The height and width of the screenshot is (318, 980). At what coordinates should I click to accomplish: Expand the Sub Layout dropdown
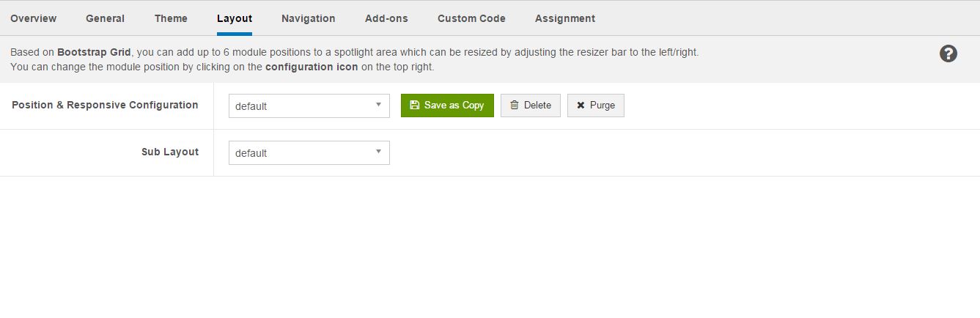coord(309,152)
